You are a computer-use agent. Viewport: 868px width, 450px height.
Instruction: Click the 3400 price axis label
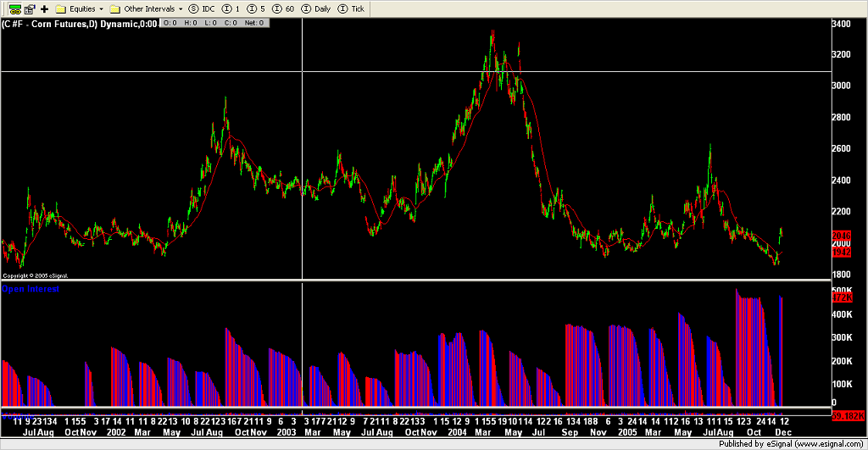coord(842,24)
